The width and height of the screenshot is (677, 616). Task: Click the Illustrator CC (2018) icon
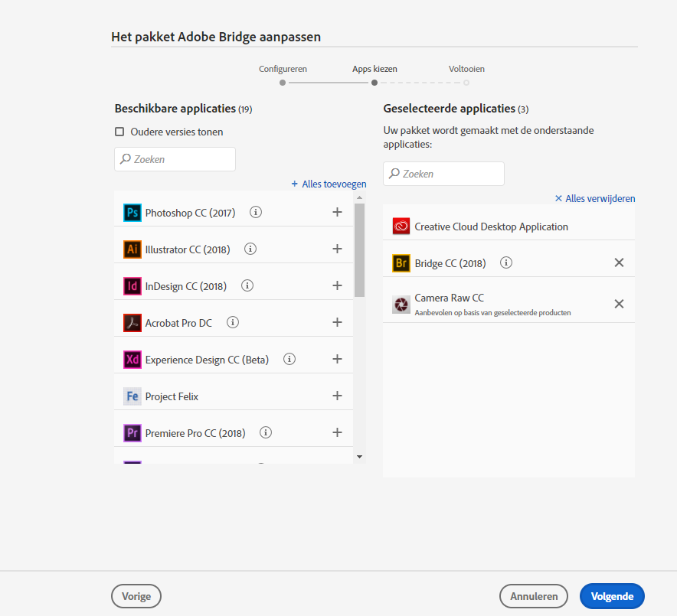point(132,249)
